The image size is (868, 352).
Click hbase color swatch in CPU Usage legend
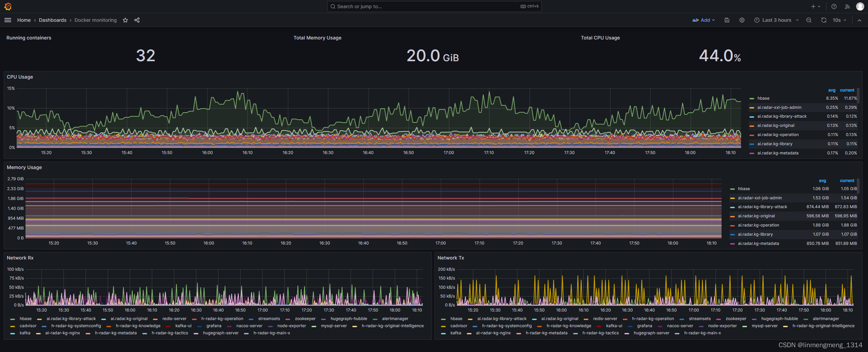tap(751, 99)
